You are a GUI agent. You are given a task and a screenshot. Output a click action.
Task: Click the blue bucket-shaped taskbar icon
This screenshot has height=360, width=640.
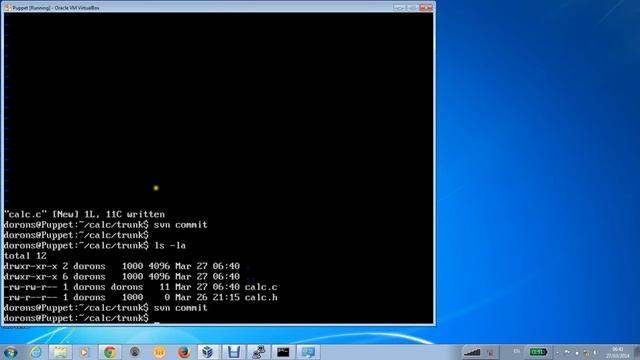coord(233,352)
